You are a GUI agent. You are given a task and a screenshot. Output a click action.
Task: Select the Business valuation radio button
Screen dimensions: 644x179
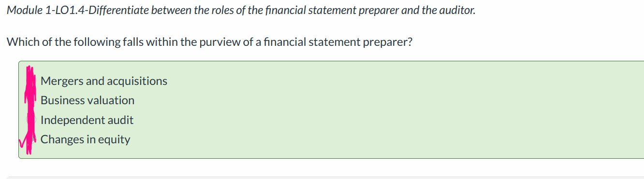point(31,100)
